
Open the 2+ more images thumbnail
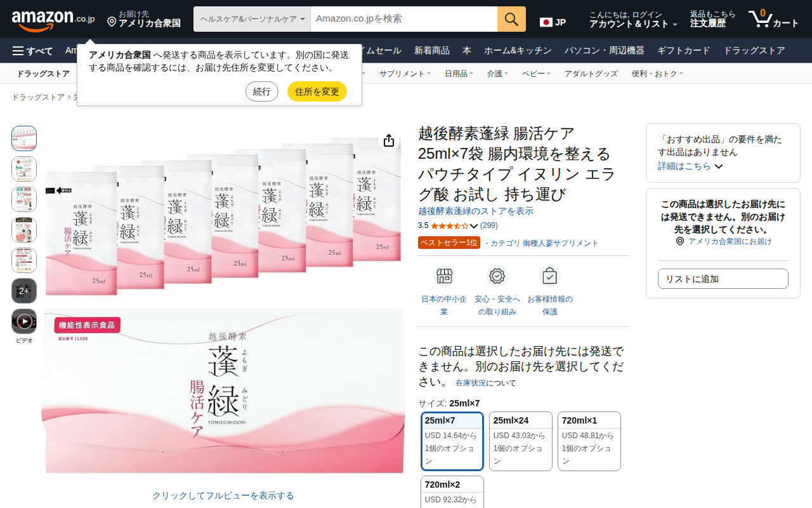point(24,291)
